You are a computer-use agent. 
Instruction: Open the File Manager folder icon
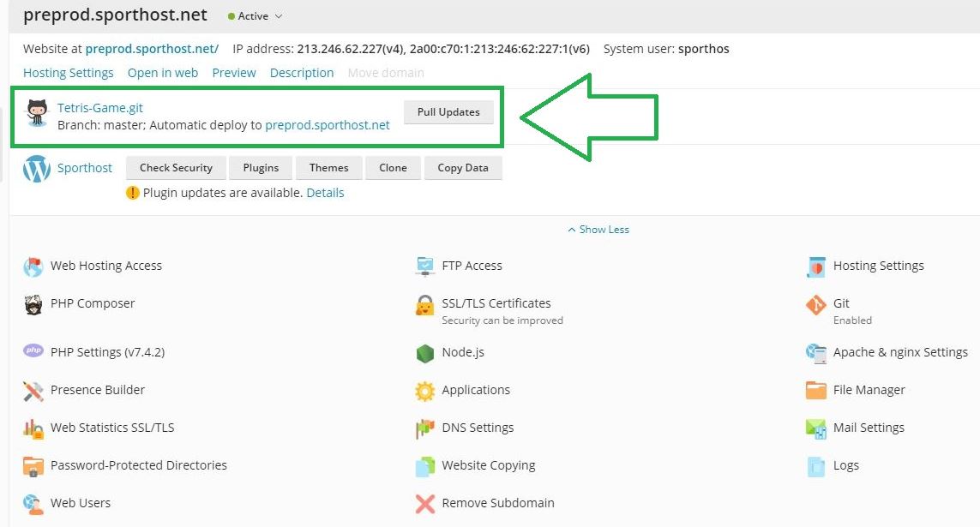point(815,391)
